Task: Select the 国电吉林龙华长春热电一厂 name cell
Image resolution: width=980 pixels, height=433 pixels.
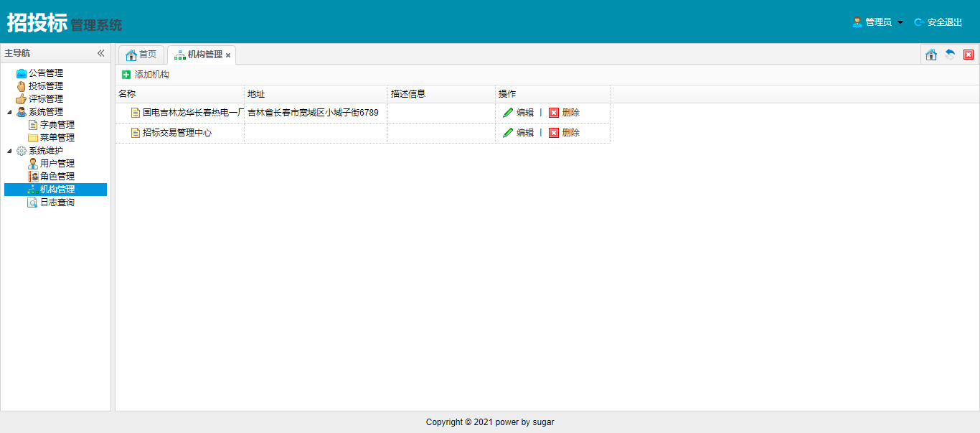Action: 180,113
